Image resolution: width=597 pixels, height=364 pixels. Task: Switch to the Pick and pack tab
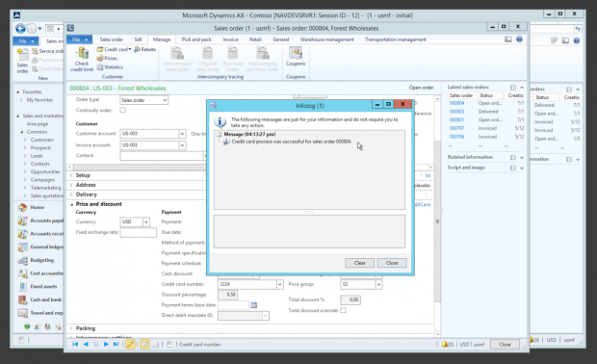[x=196, y=39]
